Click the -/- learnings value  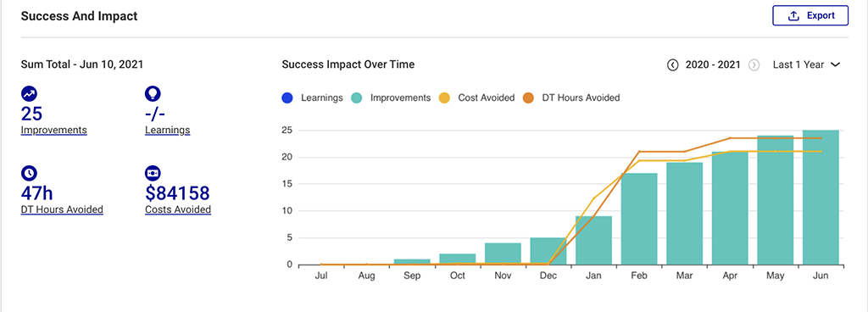[x=156, y=114]
